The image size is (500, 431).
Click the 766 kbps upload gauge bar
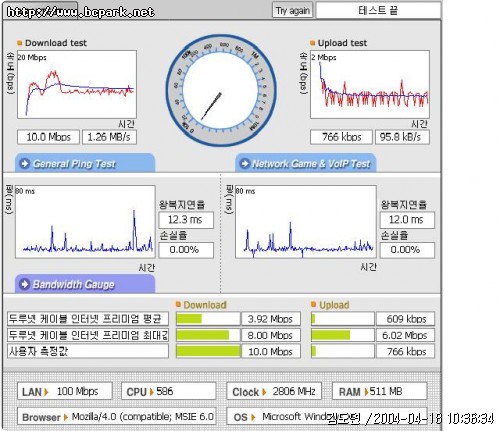point(343,351)
